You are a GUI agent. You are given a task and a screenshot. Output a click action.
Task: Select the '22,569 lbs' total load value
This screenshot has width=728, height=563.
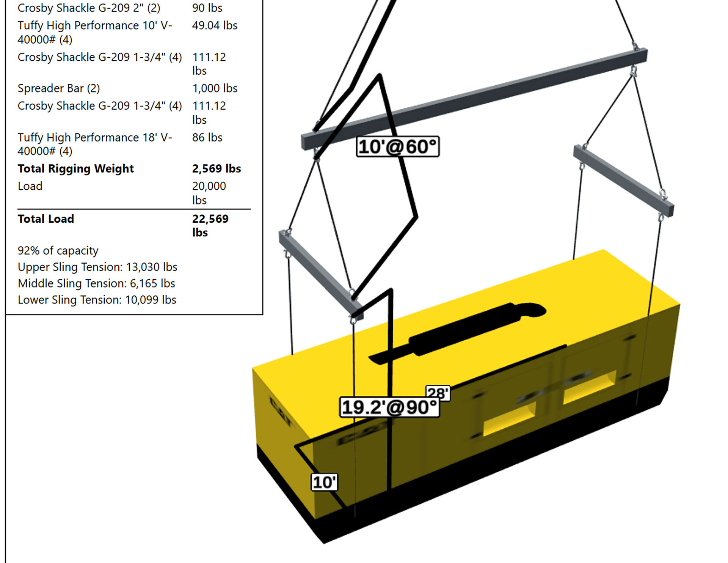(x=210, y=226)
